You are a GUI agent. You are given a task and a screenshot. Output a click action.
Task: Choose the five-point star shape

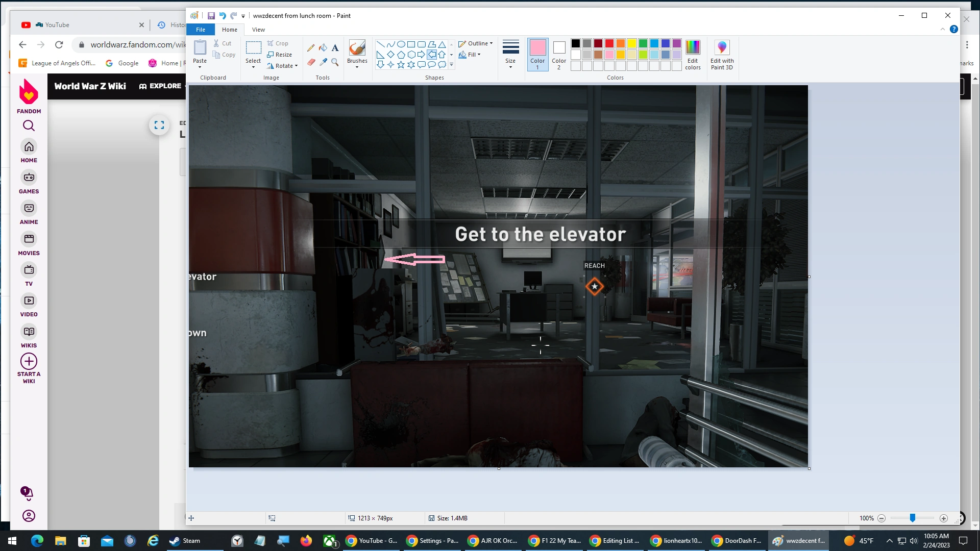point(401,65)
